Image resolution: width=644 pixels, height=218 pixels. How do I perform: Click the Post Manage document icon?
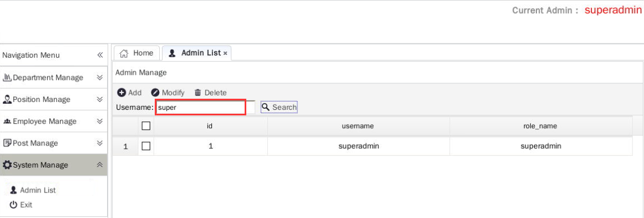click(7, 143)
